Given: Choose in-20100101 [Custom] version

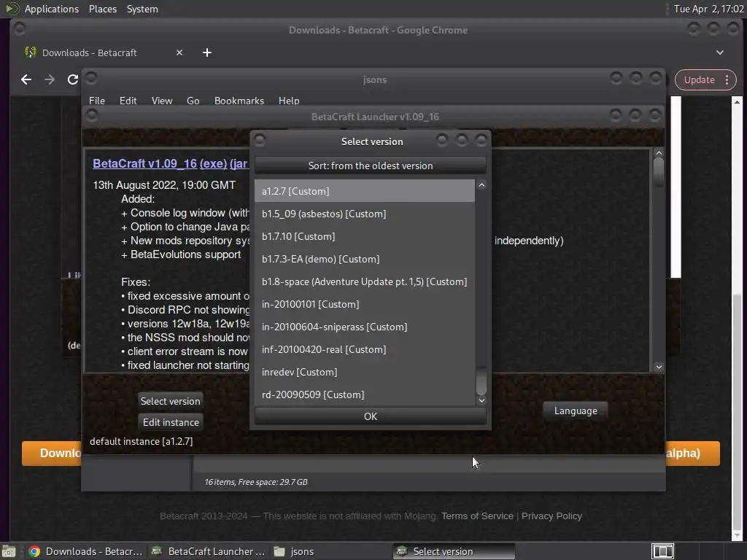Looking at the screenshot, I should (x=365, y=304).
